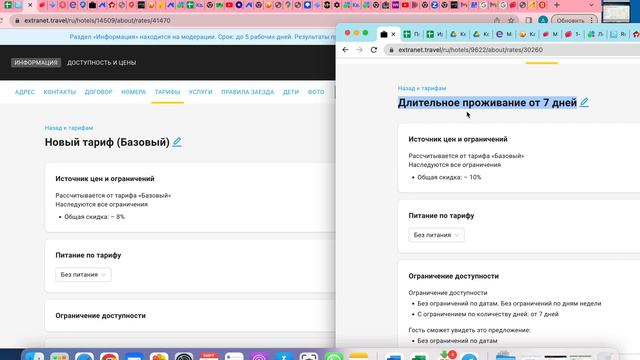This screenshot has height=360, width=640.
Task: Select the ТАРИФЫ tab
Action: (167, 92)
